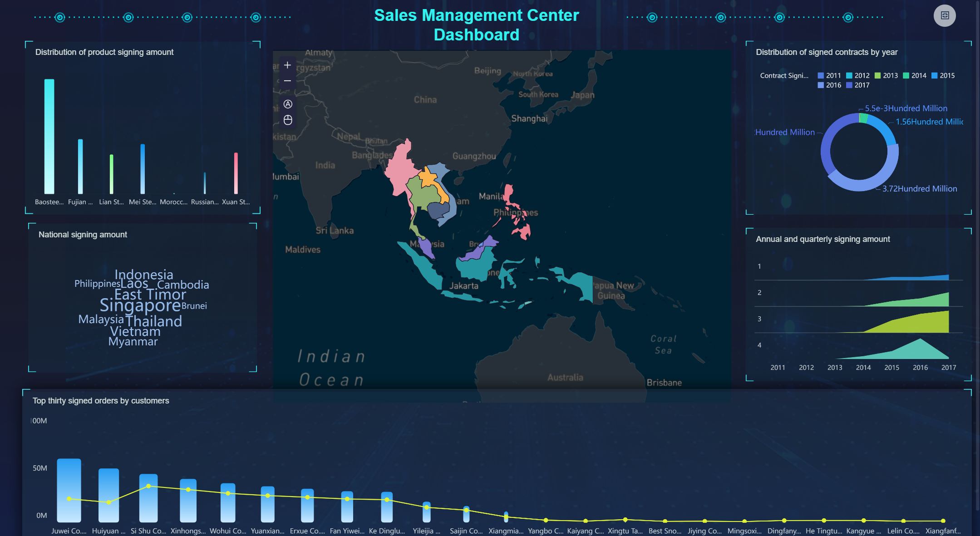Open the grid layout icon in top-right corner
Image resolution: width=980 pixels, height=536 pixels.
945,15
